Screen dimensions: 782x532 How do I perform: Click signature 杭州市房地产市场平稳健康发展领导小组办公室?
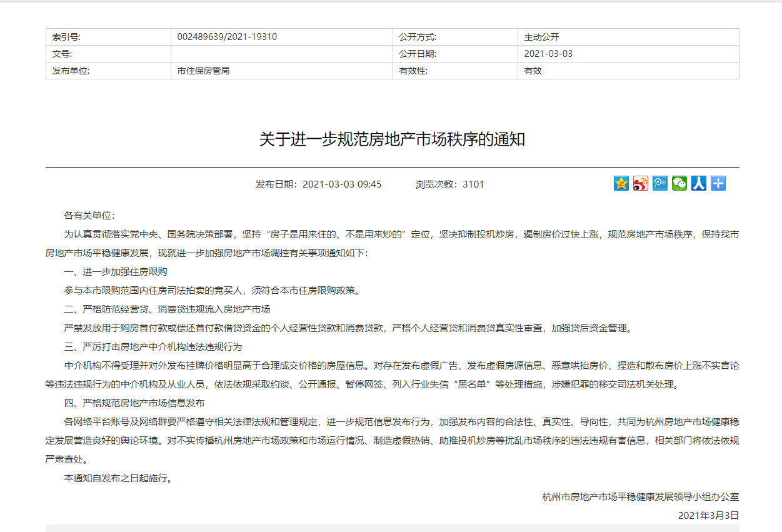point(641,497)
